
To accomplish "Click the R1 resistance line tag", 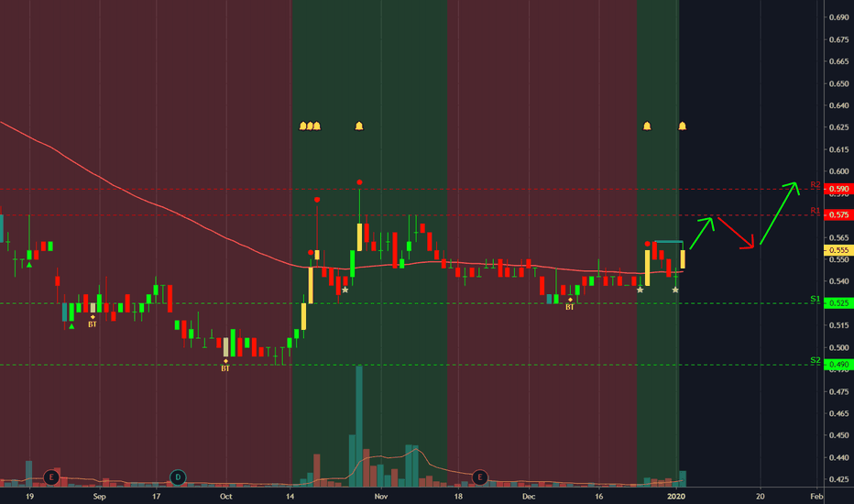I will tap(816, 211).
